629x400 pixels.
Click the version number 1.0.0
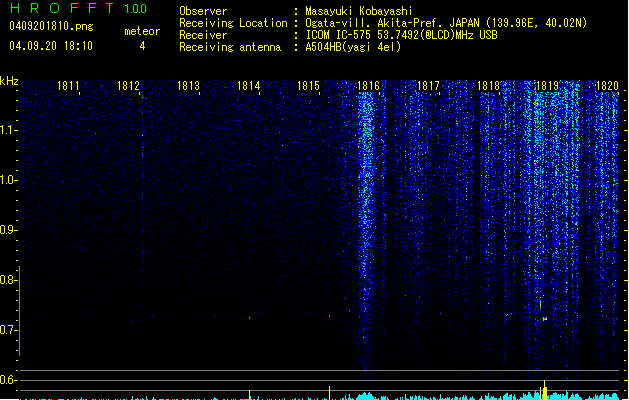[136, 8]
